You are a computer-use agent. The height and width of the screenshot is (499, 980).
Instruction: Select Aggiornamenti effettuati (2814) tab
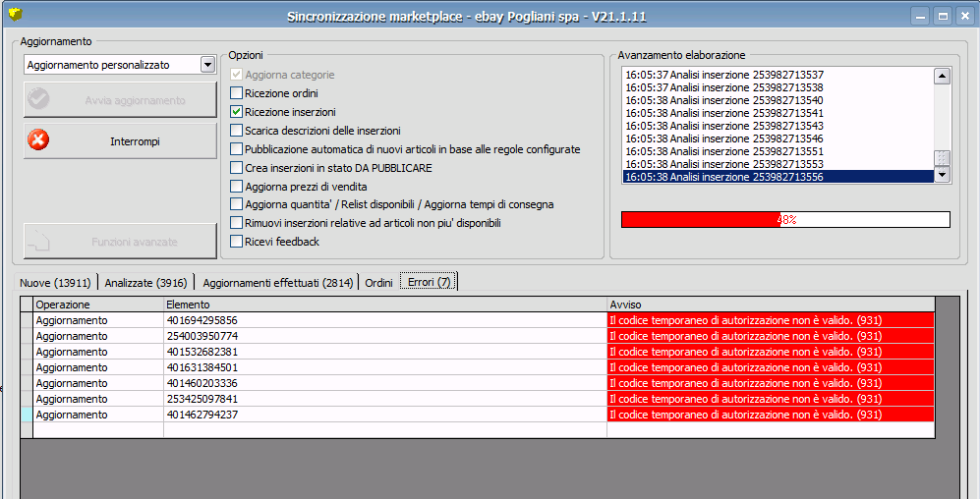277,283
